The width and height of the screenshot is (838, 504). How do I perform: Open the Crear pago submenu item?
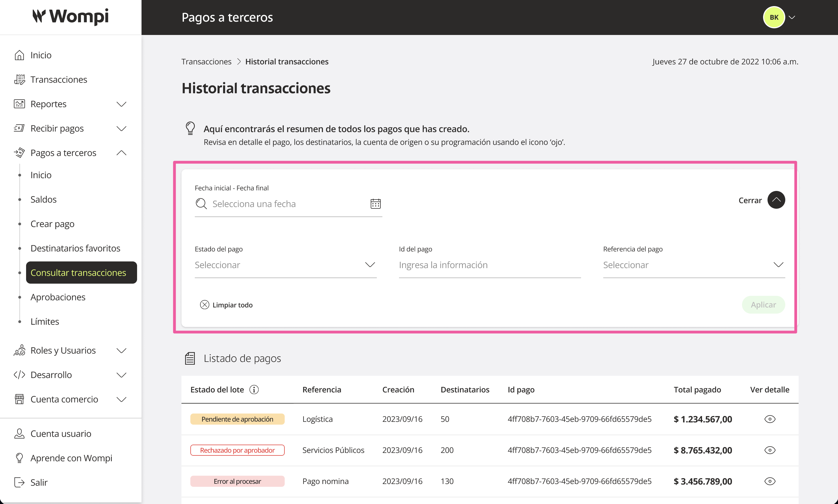(52, 224)
